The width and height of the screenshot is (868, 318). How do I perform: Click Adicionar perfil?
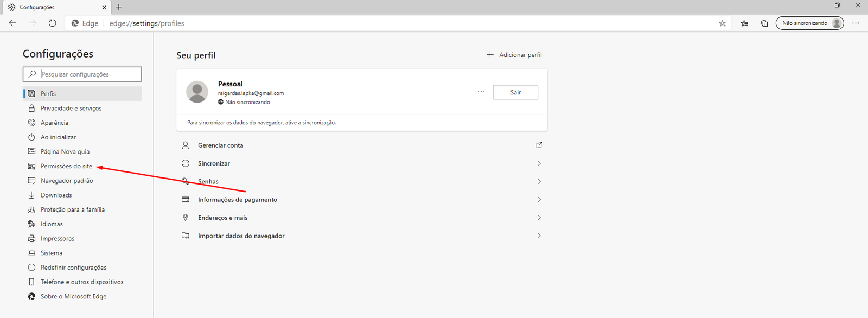(x=514, y=55)
